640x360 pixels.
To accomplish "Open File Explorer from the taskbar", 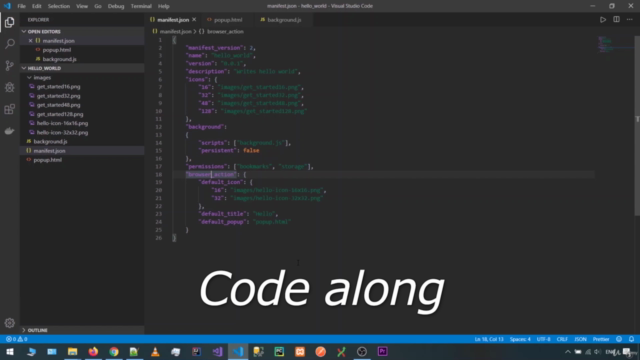I will click(x=73, y=351).
